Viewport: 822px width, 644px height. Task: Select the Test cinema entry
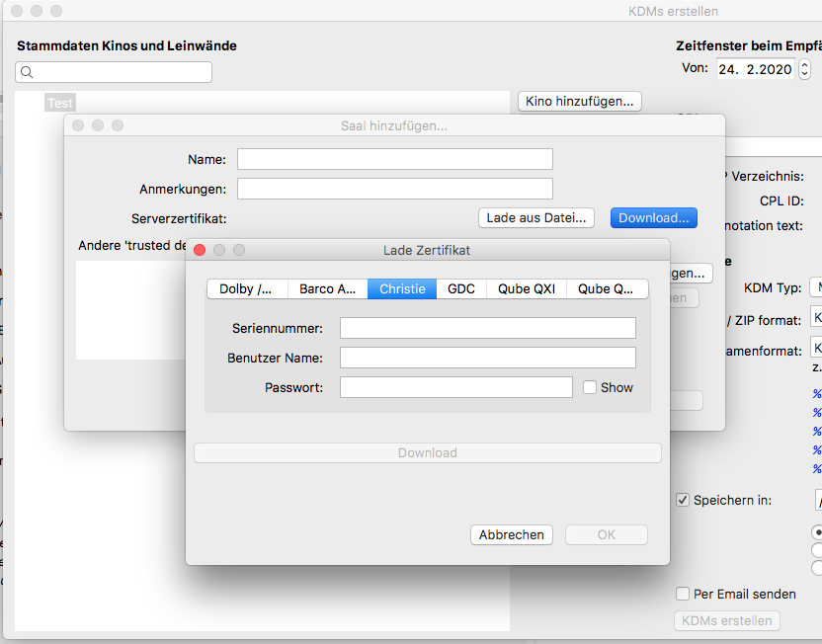coord(59,103)
